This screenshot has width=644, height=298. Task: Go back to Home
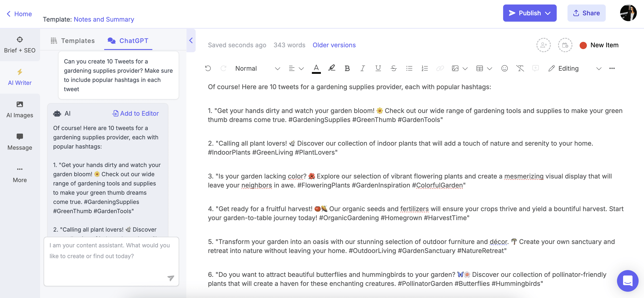pos(19,14)
